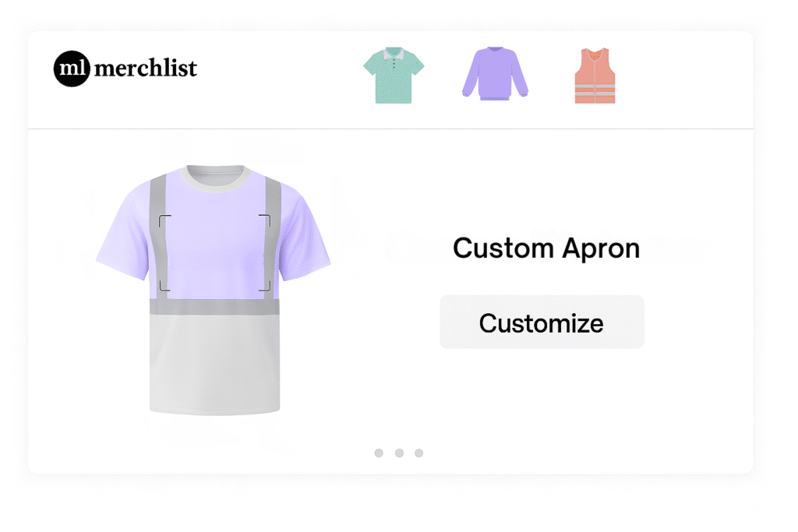Select the orange safety vest icon
This screenshot has height=532, width=798.
tap(595, 76)
